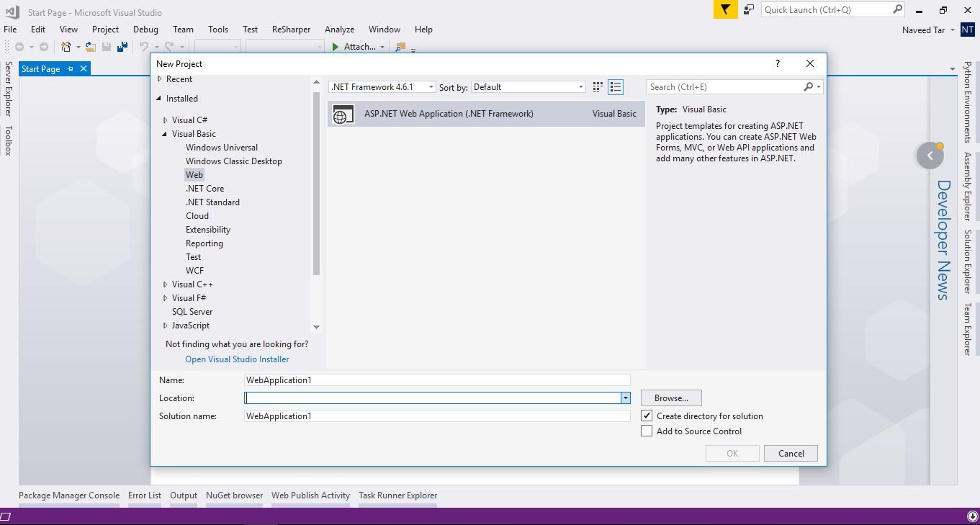Collapse the Installed templates section

(x=159, y=99)
